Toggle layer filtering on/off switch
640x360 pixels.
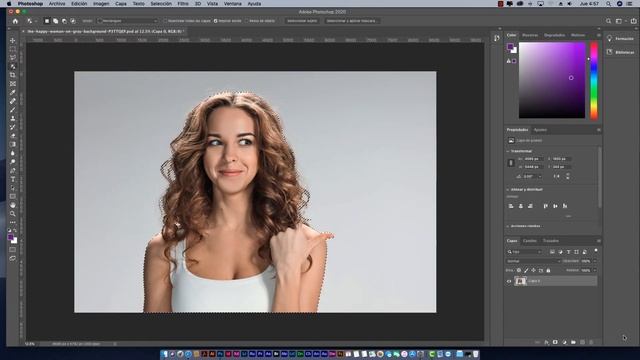[596, 250]
